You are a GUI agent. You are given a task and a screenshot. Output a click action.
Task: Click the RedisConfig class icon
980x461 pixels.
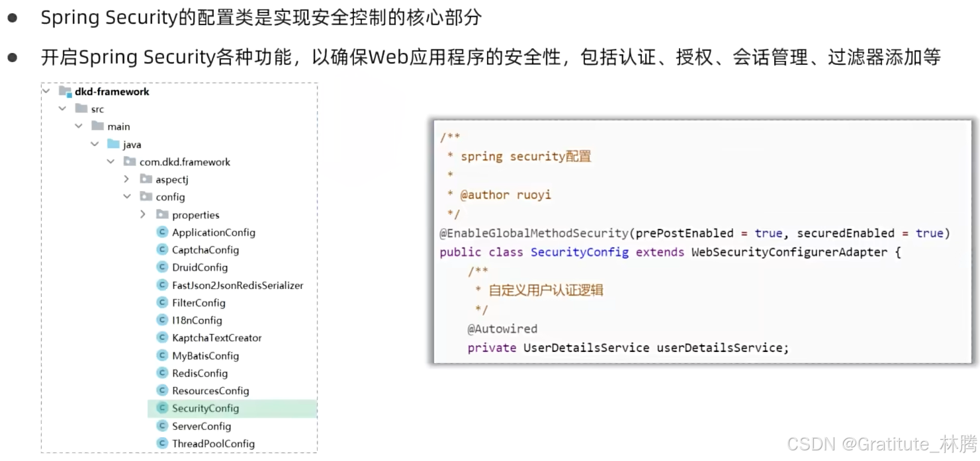[162, 373]
